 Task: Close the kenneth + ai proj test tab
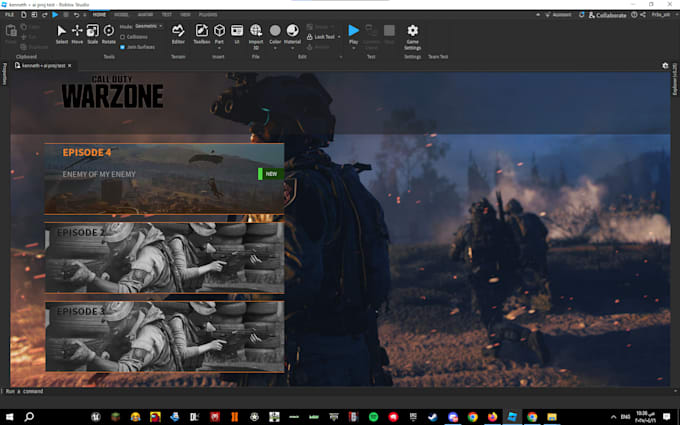tap(69, 65)
